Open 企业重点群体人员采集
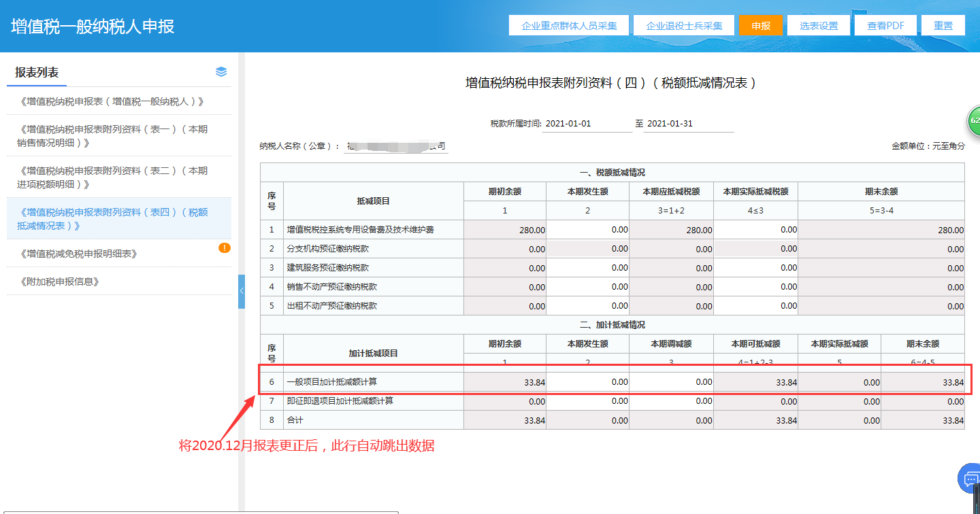Screen dimensions: 980x514 pyautogui.click(x=569, y=25)
